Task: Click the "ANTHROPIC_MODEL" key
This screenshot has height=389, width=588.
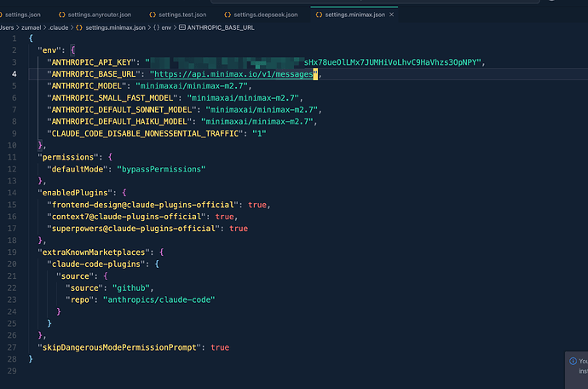Action: click(86, 86)
